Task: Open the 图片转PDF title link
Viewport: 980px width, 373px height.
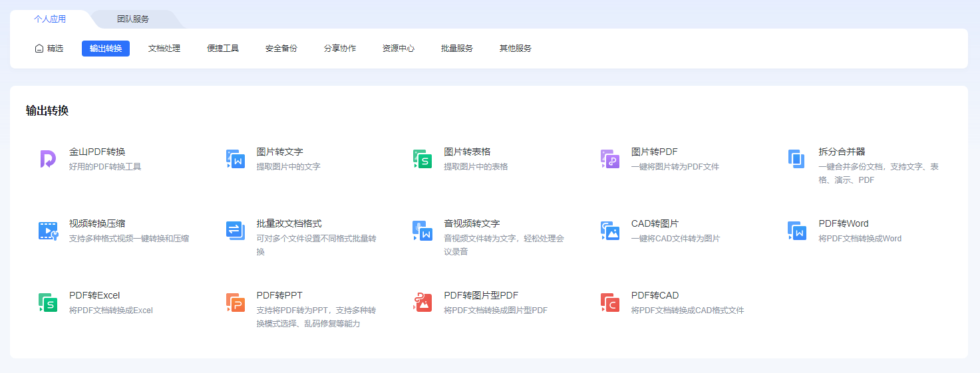Action: pyautogui.click(x=655, y=152)
